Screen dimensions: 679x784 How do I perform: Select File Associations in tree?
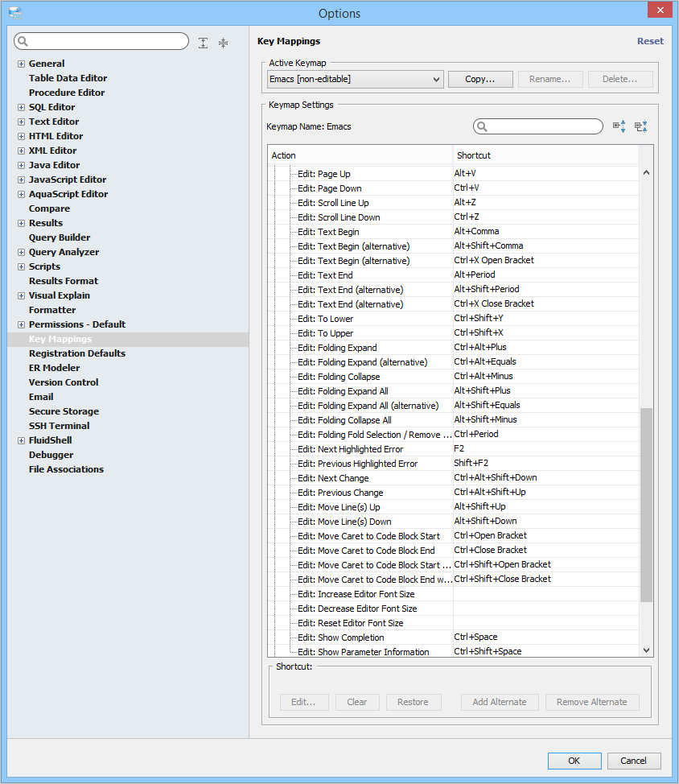click(x=67, y=469)
